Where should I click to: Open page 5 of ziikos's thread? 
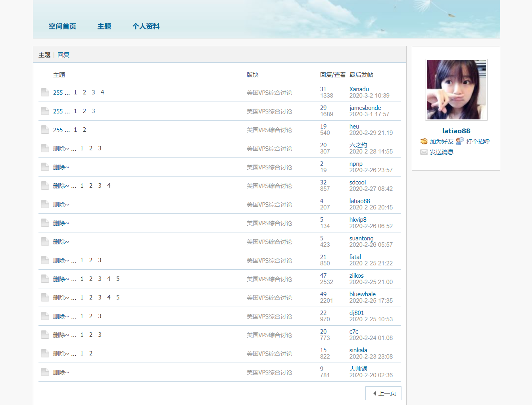118,279
